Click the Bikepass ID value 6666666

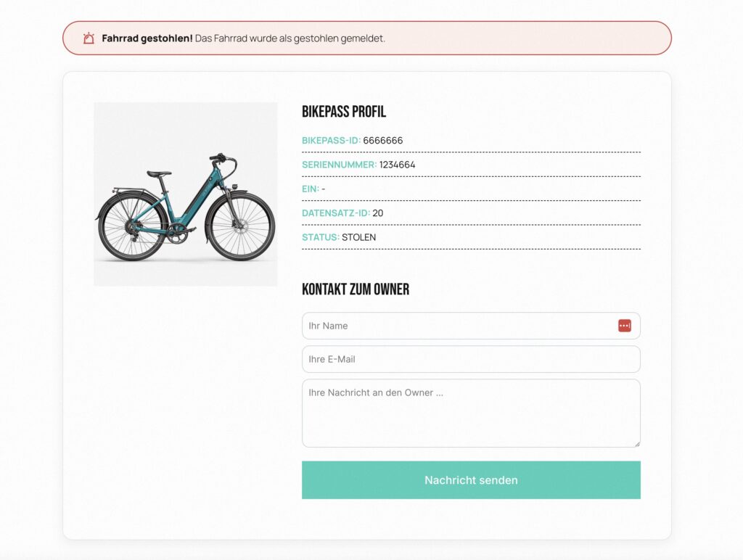coord(383,141)
